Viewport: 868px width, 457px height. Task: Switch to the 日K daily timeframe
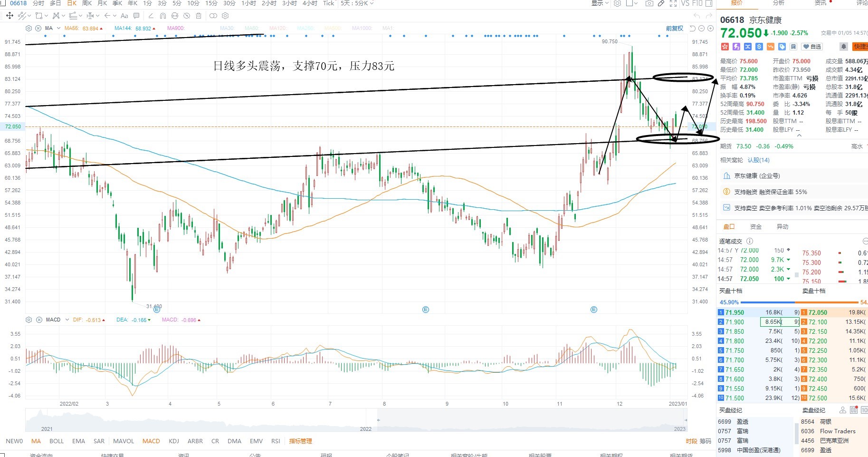[x=72, y=3]
